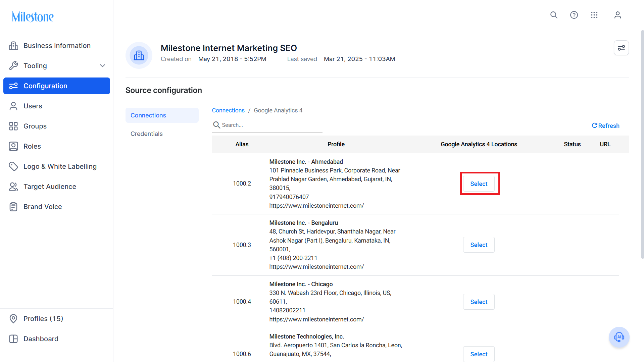
Task: Select location for Milestone Technologies, Inc.
Action: (479, 354)
